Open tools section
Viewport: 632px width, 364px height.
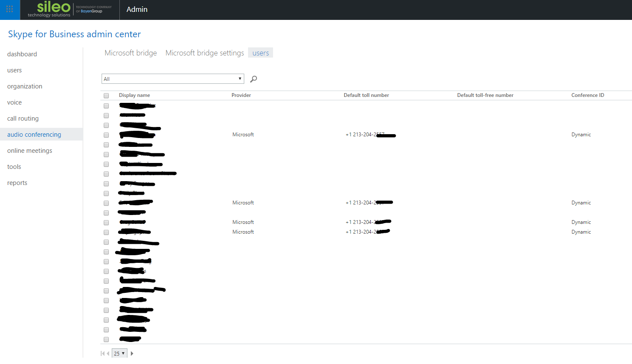click(14, 167)
